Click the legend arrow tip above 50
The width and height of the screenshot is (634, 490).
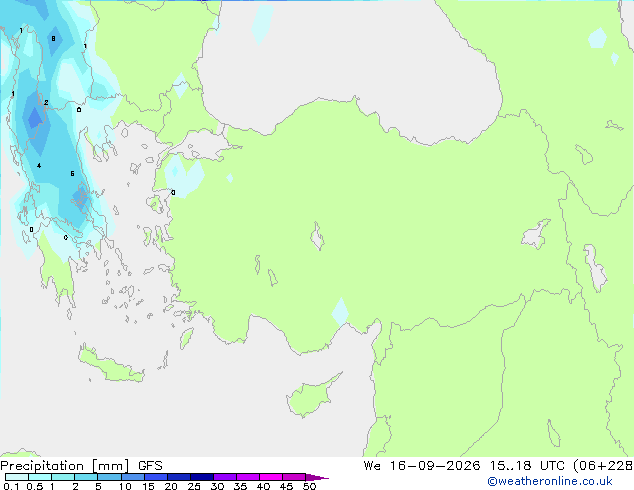[317, 477]
